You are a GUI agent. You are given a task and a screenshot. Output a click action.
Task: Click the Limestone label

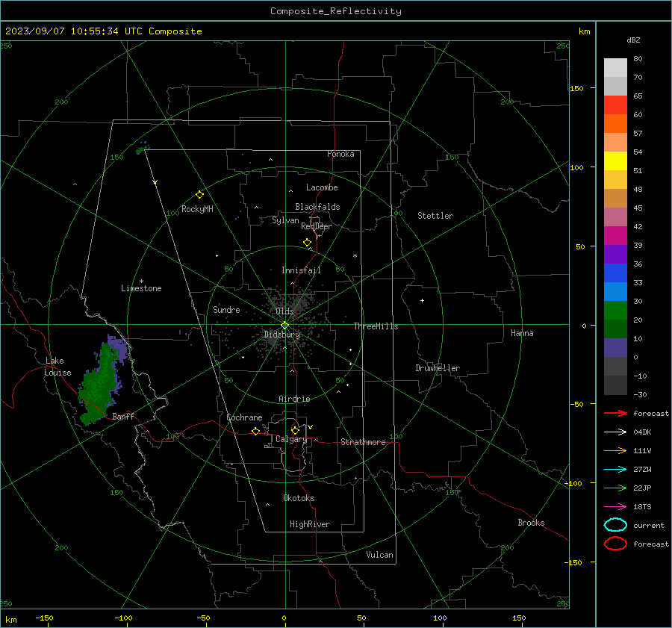[141, 288]
